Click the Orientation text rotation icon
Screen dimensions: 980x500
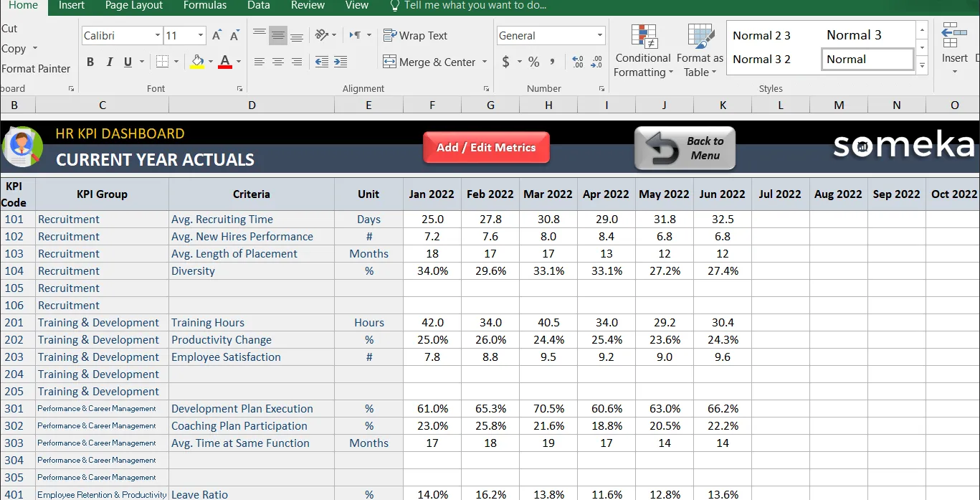[x=322, y=35]
